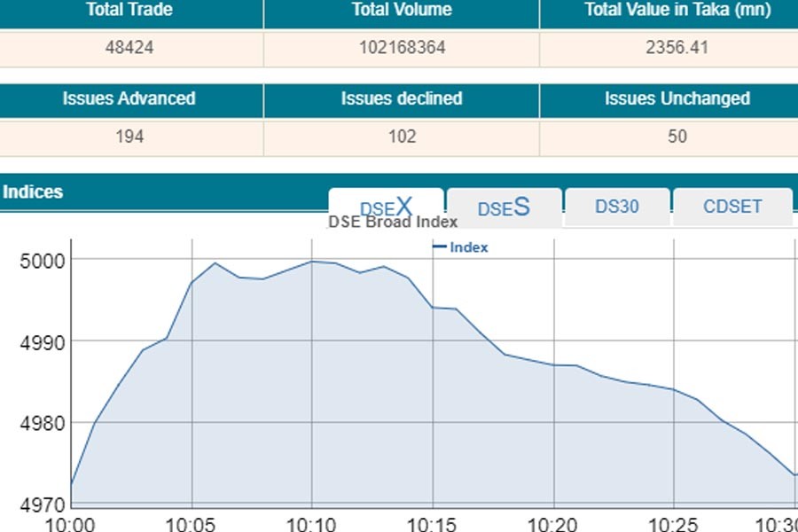
Task: Toggle the Index series in chart legend
Action: tap(461, 247)
